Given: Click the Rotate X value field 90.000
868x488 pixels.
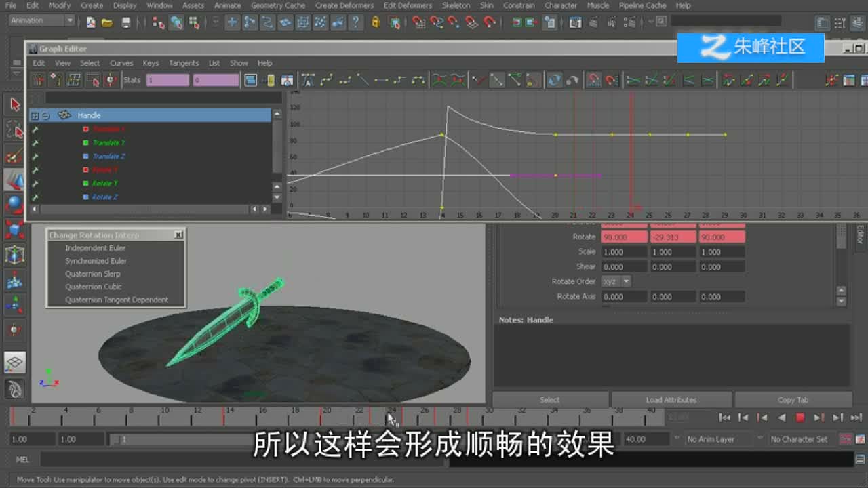Looking at the screenshot, I should [624, 237].
